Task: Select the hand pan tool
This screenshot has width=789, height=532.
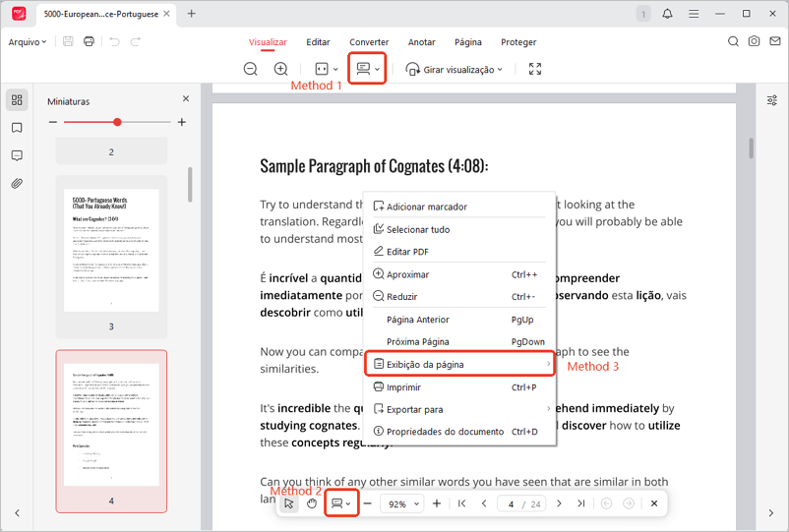Action: [312, 503]
